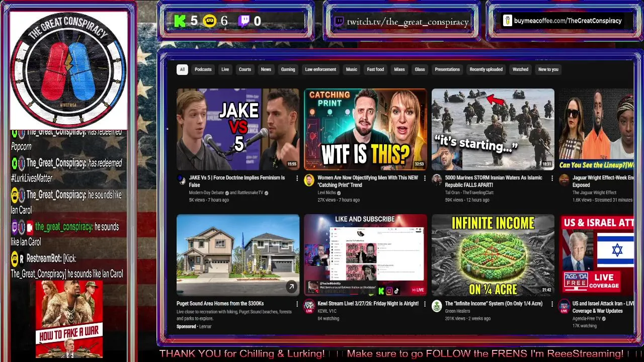Select the News filter chip

[266, 69]
